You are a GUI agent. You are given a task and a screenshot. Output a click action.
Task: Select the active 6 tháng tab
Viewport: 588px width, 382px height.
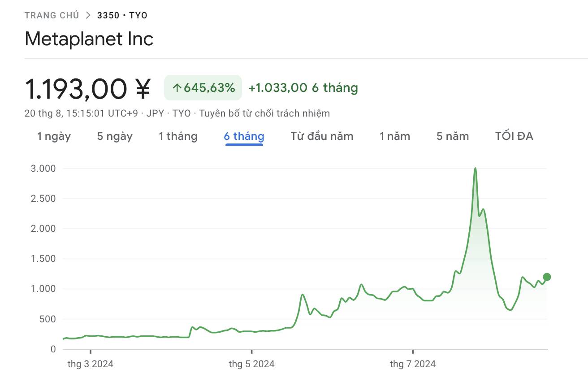pyautogui.click(x=244, y=136)
